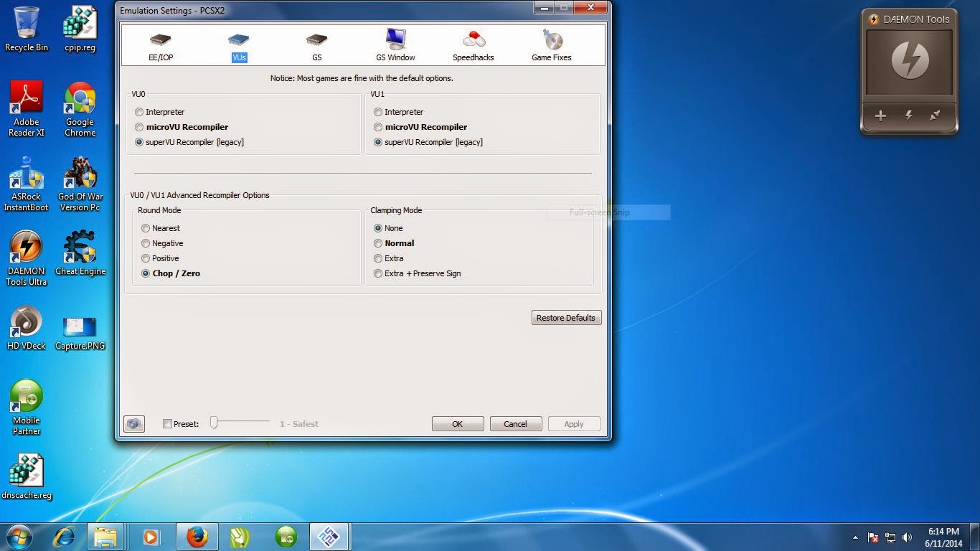Select the Mobile Partner desktop shortcut
980x551 pixels.
pyautogui.click(x=27, y=407)
